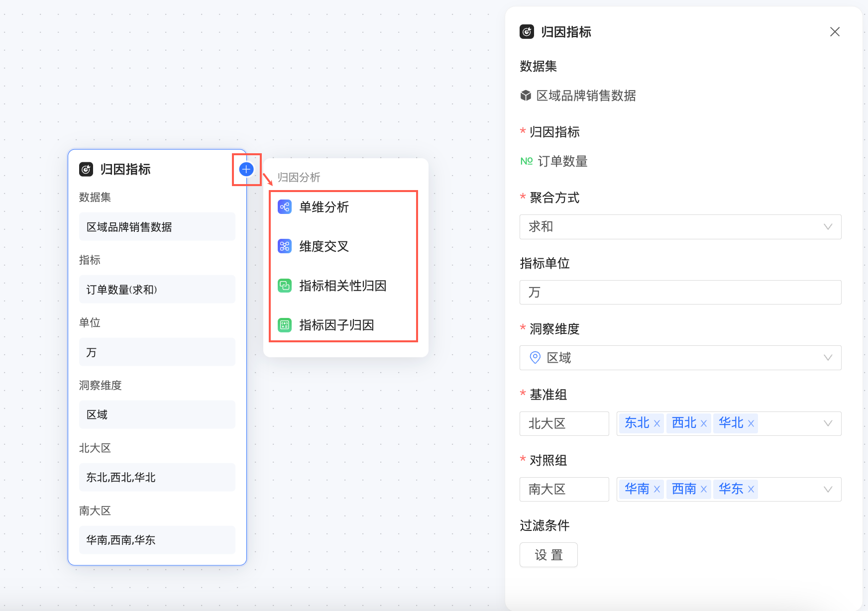Click the 归因指标 title on the node card
Viewport: 868px width, 611px height.
[125, 169]
